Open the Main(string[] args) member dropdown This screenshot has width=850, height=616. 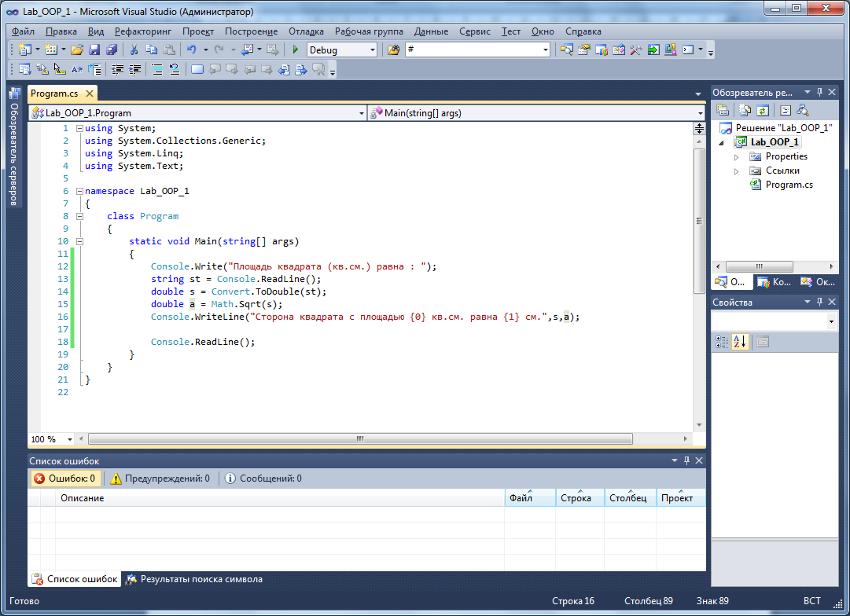coord(698,112)
